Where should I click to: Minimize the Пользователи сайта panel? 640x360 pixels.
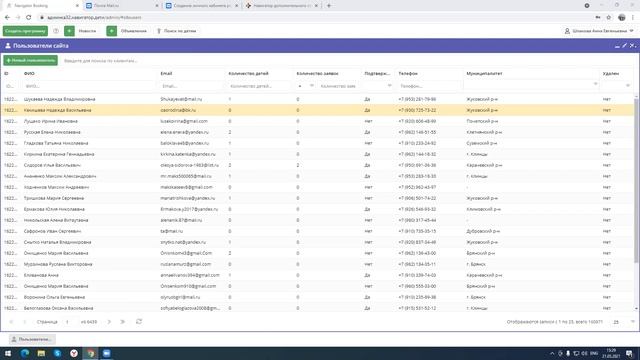point(617,46)
